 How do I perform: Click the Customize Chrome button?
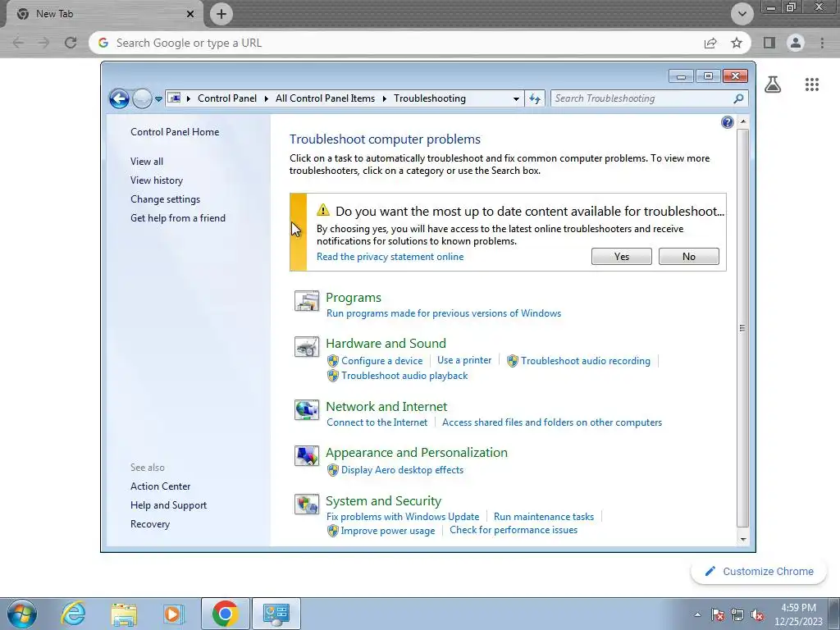click(x=759, y=572)
